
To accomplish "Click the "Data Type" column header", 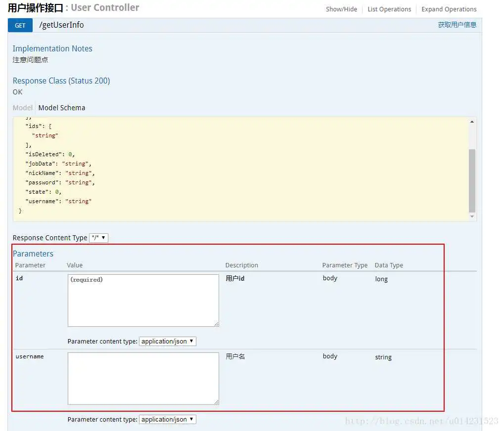I will (x=389, y=265).
